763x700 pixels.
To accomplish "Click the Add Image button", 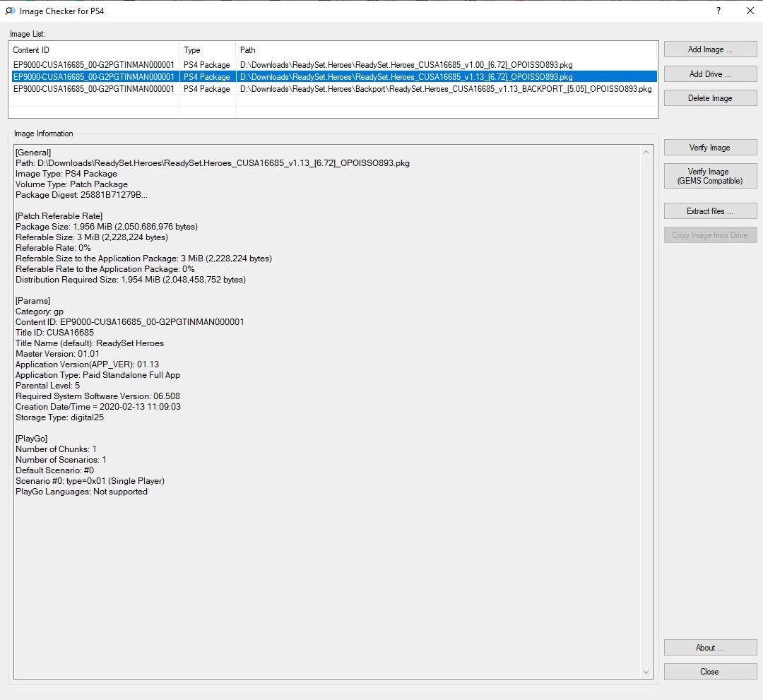I will tap(710, 49).
